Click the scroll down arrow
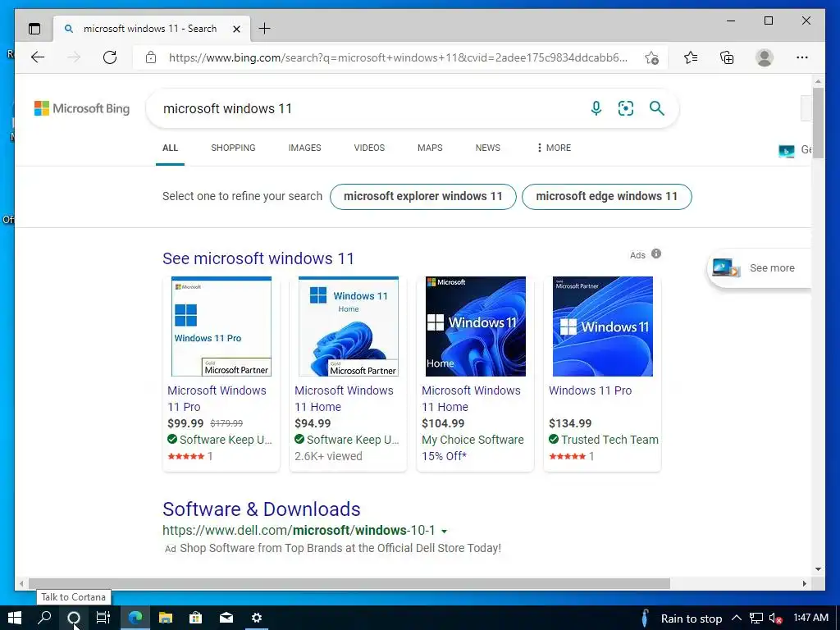 [818, 569]
